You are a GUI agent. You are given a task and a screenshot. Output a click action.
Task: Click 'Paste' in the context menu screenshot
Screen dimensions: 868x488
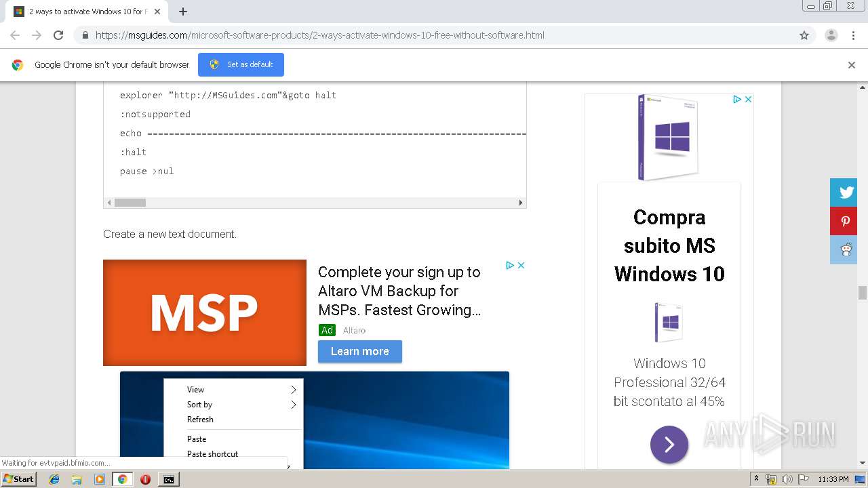click(x=197, y=439)
